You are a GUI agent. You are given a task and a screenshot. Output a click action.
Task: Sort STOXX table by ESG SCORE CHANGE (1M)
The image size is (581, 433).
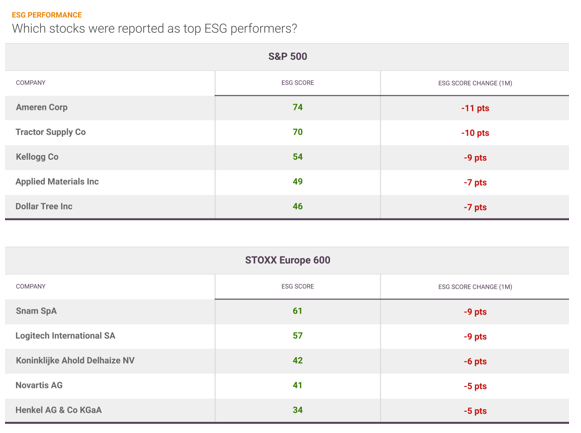pos(475,287)
